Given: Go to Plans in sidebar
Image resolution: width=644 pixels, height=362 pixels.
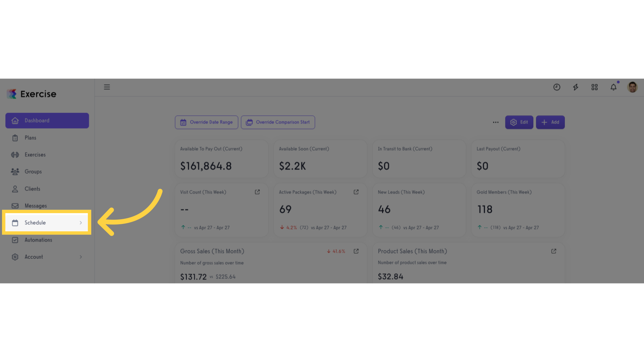Looking at the screenshot, I should point(30,138).
